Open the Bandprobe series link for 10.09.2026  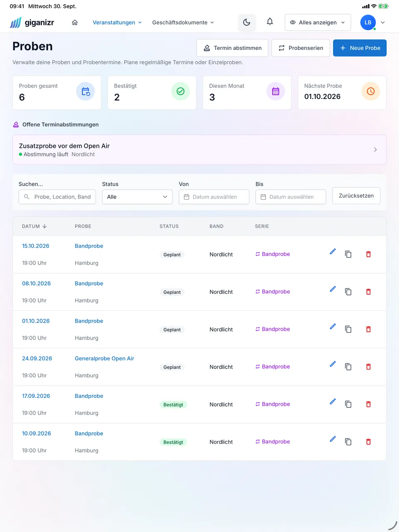tap(273, 442)
